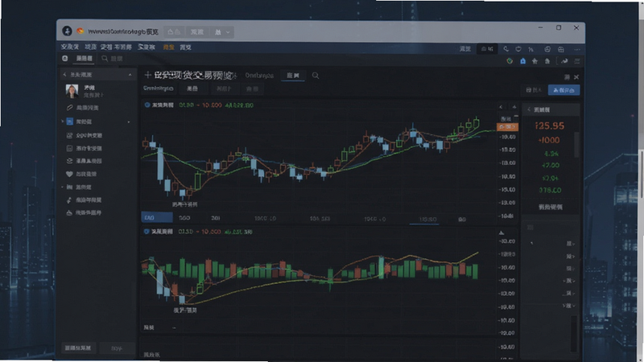Click the gray shield icon beside phone
Screen dimensions: 644x362
pos(518,49)
